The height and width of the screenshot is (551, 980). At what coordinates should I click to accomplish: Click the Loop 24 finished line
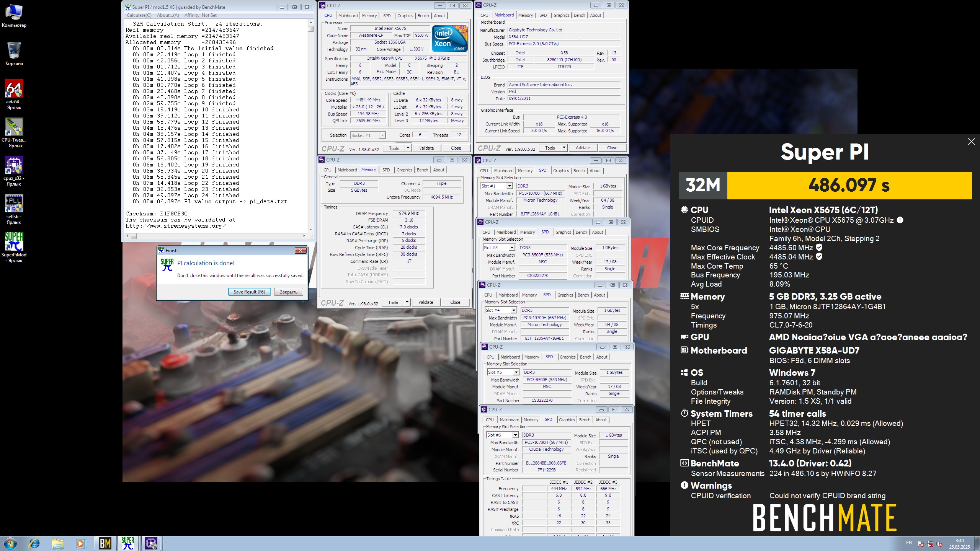point(186,195)
